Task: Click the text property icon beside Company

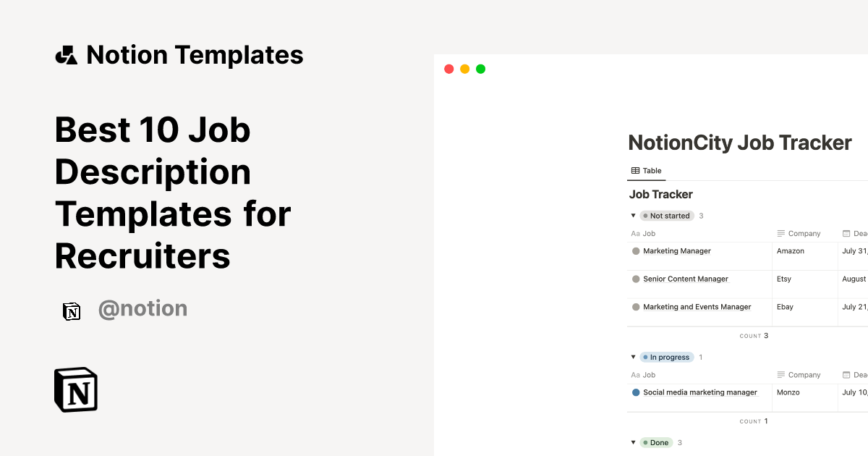Action: pos(780,233)
